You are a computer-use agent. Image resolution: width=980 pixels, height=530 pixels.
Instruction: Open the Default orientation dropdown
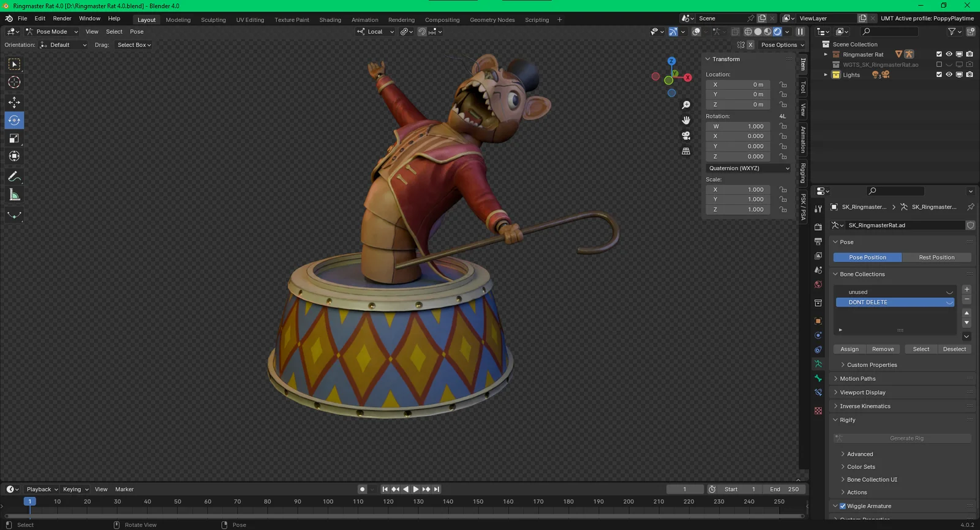(x=63, y=45)
